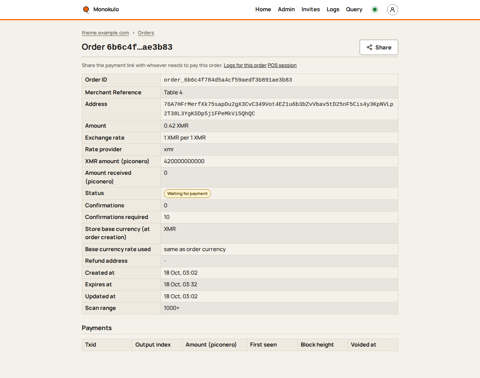480x378 pixels.
Task: Click the Monokulo orange logo icon
Action: tap(86, 9)
